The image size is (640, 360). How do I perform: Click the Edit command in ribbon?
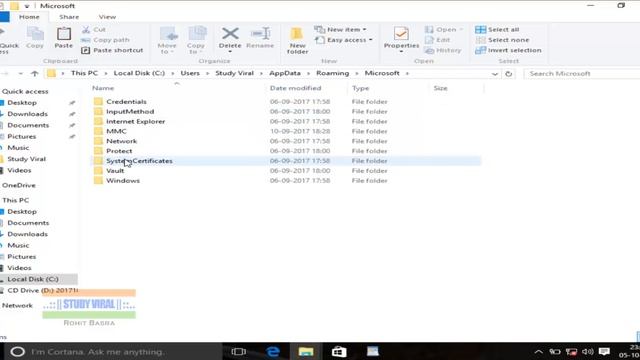438,40
